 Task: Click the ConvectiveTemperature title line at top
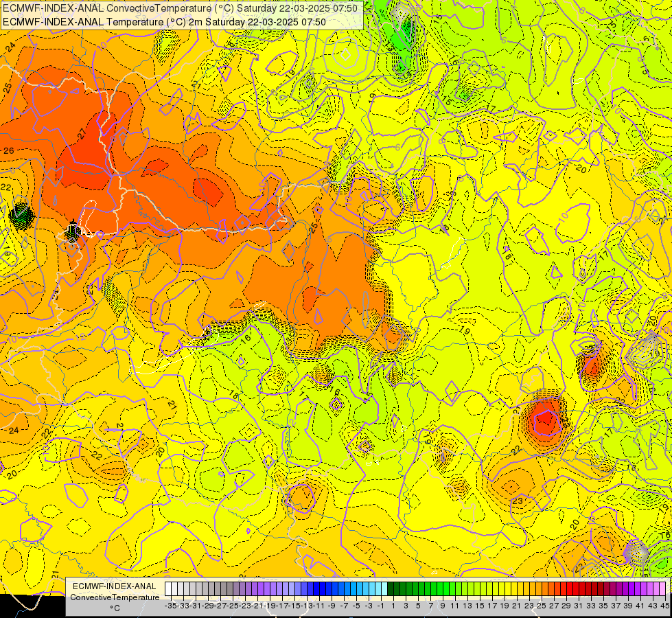pos(180,8)
